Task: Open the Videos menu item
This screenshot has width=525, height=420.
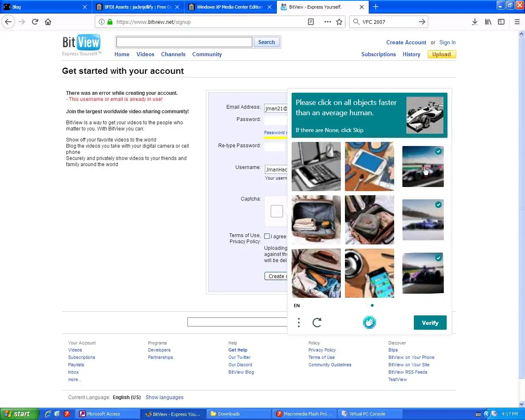Action: tap(145, 54)
